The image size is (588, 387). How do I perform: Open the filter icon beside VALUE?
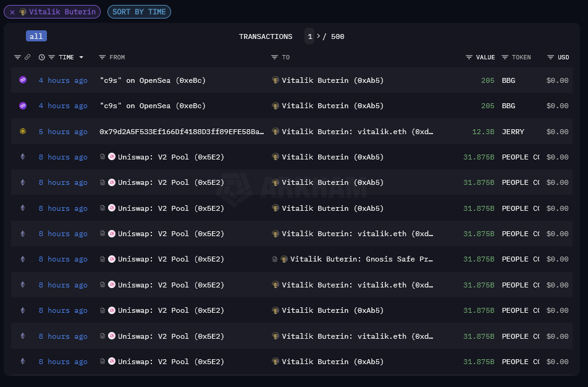tap(469, 57)
